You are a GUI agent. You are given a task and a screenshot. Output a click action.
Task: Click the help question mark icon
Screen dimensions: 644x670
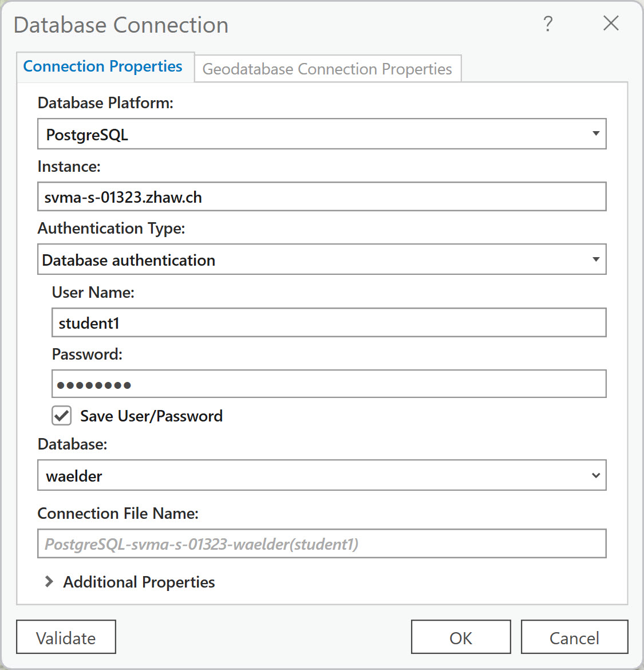tap(548, 24)
